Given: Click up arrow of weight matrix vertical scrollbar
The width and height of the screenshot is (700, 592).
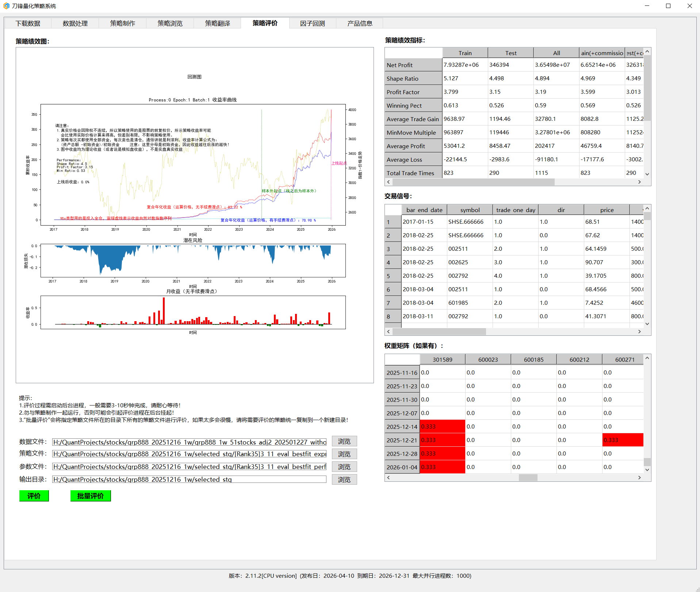Looking at the screenshot, I should [x=647, y=358].
